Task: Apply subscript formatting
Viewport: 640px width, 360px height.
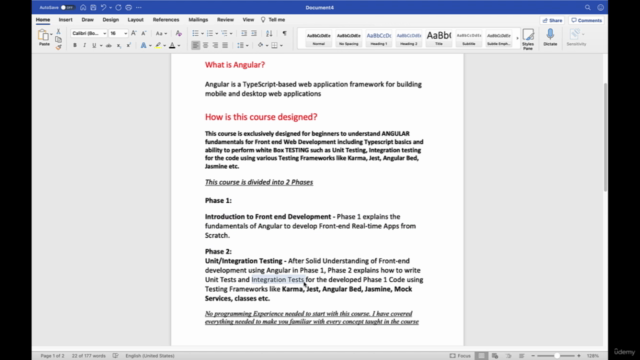Action: pos(119,45)
